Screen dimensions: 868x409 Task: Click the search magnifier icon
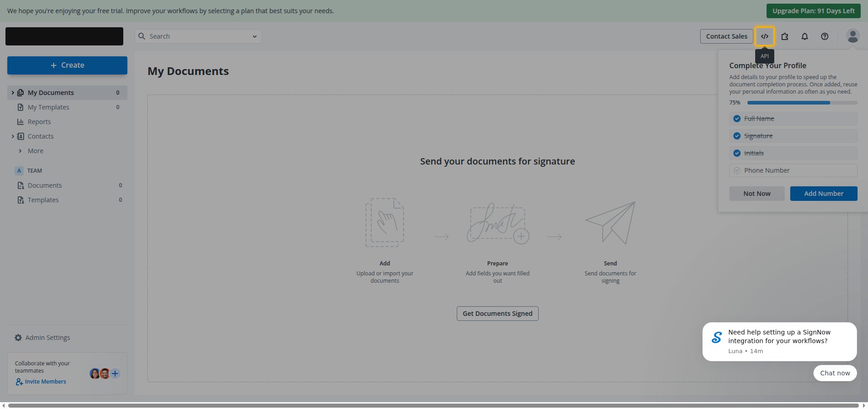[x=142, y=36]
